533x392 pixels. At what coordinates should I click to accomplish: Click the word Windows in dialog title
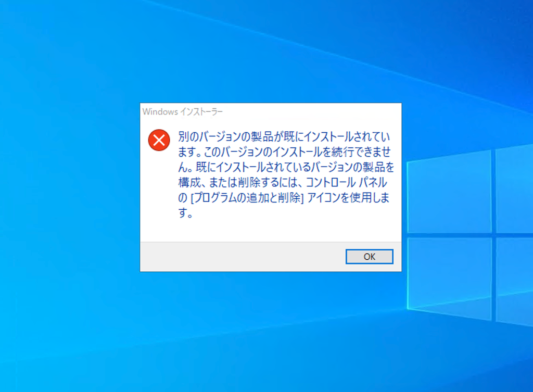[x=160, y=111]
